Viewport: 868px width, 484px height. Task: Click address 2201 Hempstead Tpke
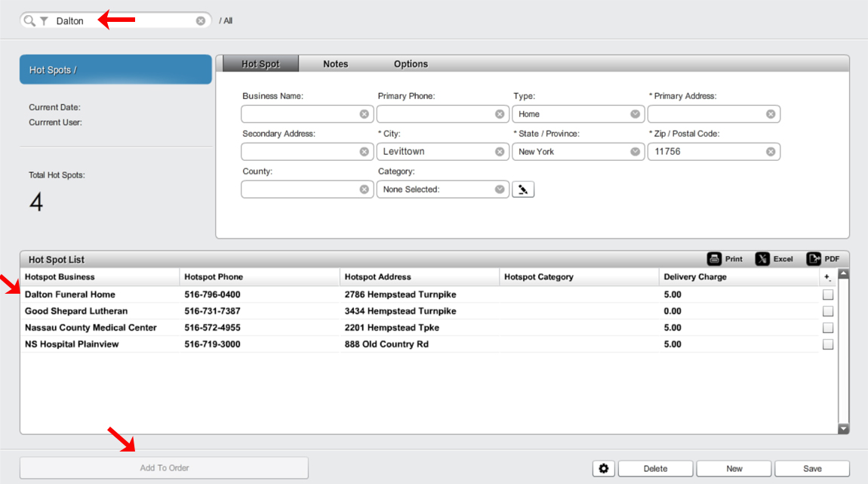click(x=392, y=328)
